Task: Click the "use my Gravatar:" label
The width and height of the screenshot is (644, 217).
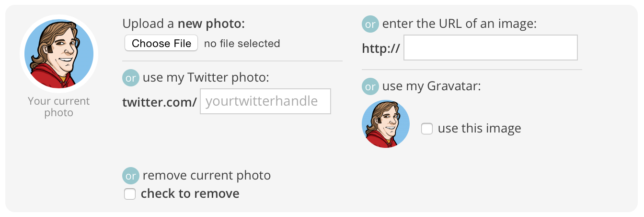Action: click(431, 87)
